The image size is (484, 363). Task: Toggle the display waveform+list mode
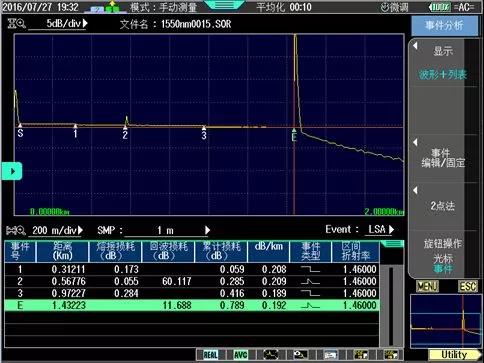pos(443,63)
